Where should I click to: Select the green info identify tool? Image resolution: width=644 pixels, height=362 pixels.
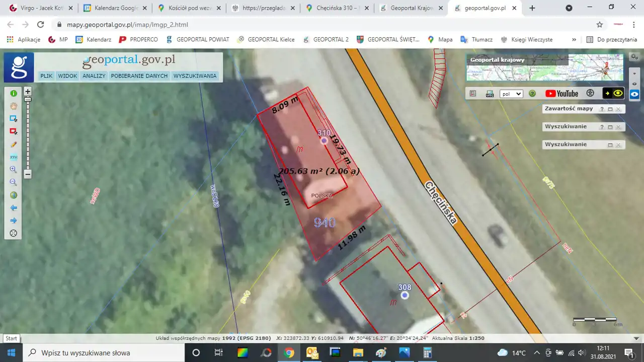pos(14,93)
